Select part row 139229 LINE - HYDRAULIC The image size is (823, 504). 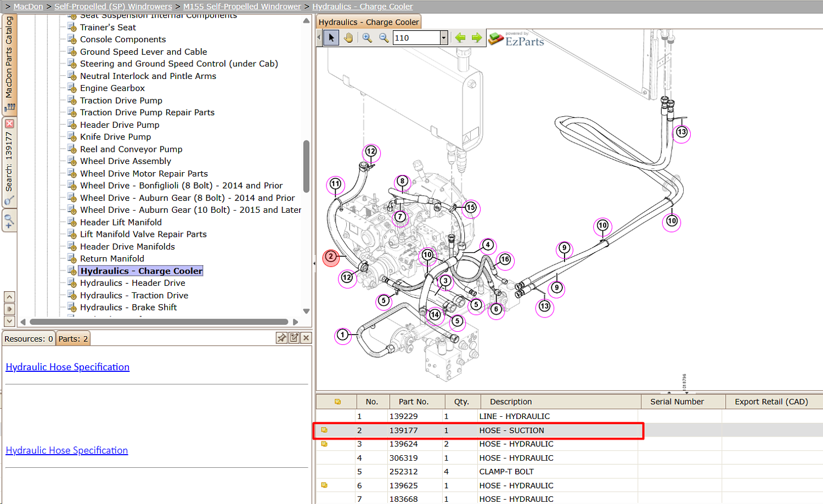coord(570,416)
